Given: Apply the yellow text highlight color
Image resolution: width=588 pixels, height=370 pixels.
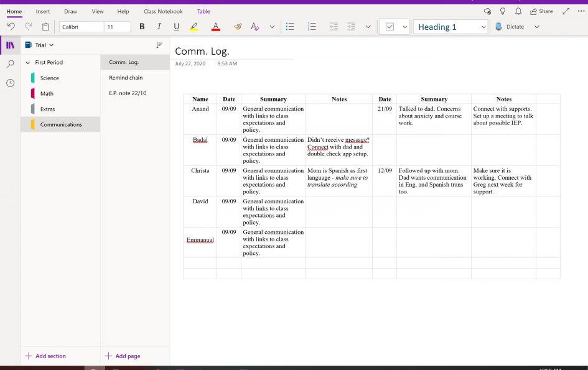Looking at the screenshot, I should click(194, 27).
